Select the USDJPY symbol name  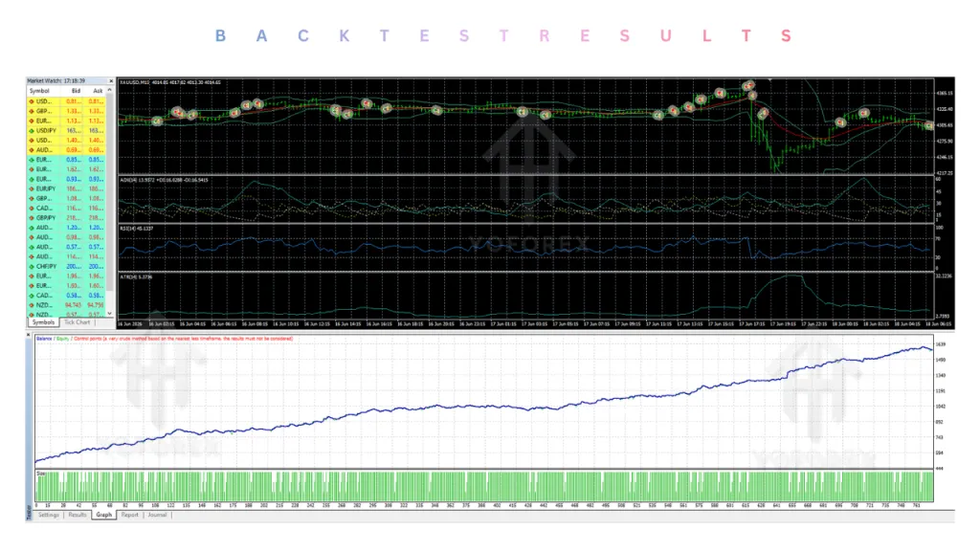coord(46,130)
